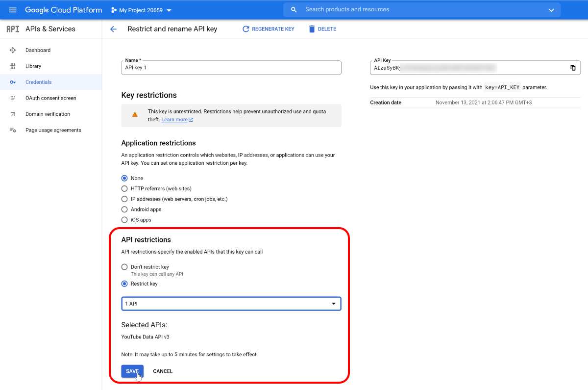
Task: Select Android apps restriction
Action: point(124,209)
